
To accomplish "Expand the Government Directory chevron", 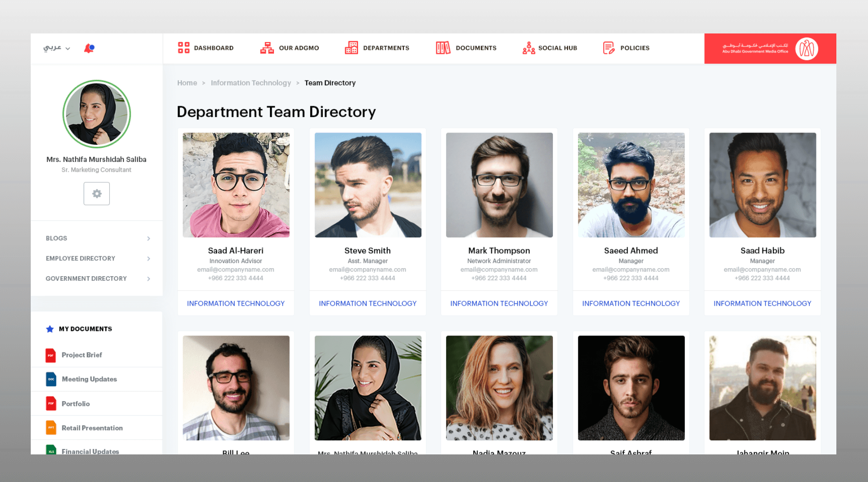I will [x=148, y=279].
